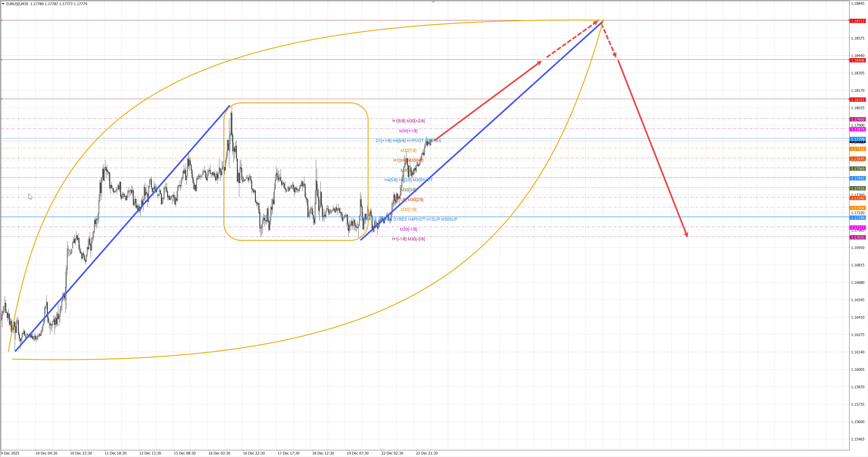Viewport: 868px width, 457px height.
Task: Click the M30[1/8] orange level label
Action: 408,210
